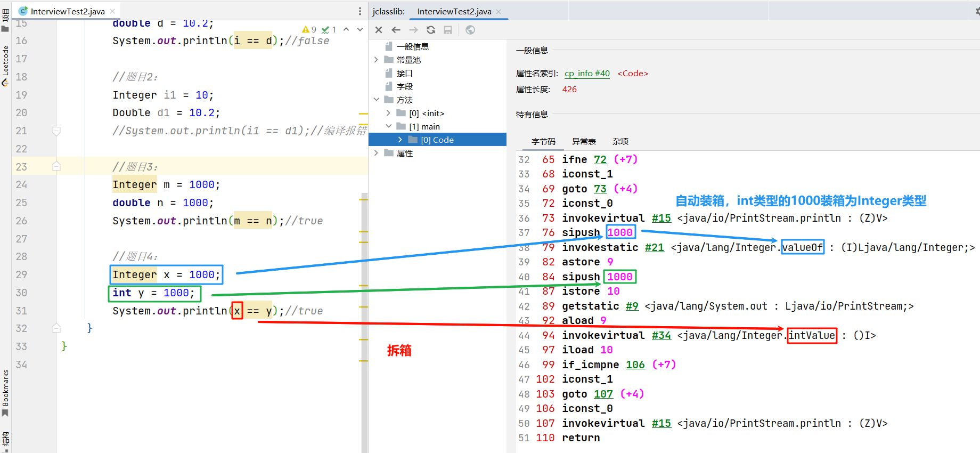Click the attribute length value 426
The image size is (980, 453).
(569, 90)
